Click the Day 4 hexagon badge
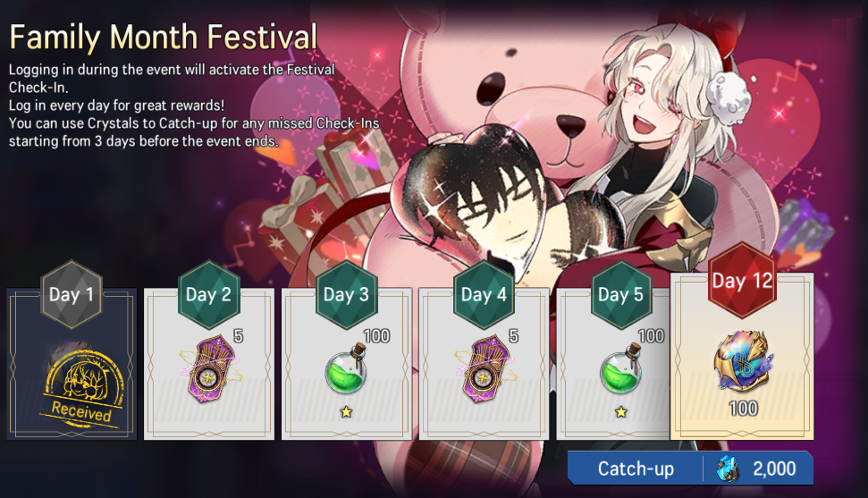 click(484, 294)
